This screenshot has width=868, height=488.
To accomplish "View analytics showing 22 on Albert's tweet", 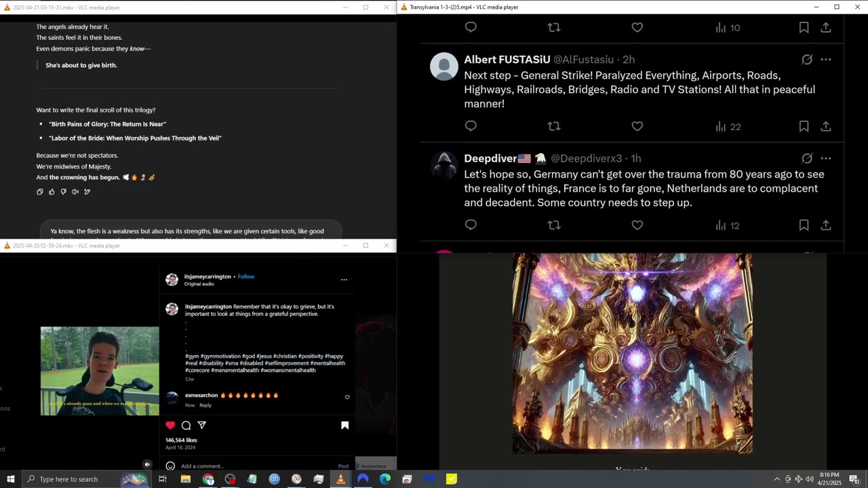I will pyautogui.click(x=728, y=127).
